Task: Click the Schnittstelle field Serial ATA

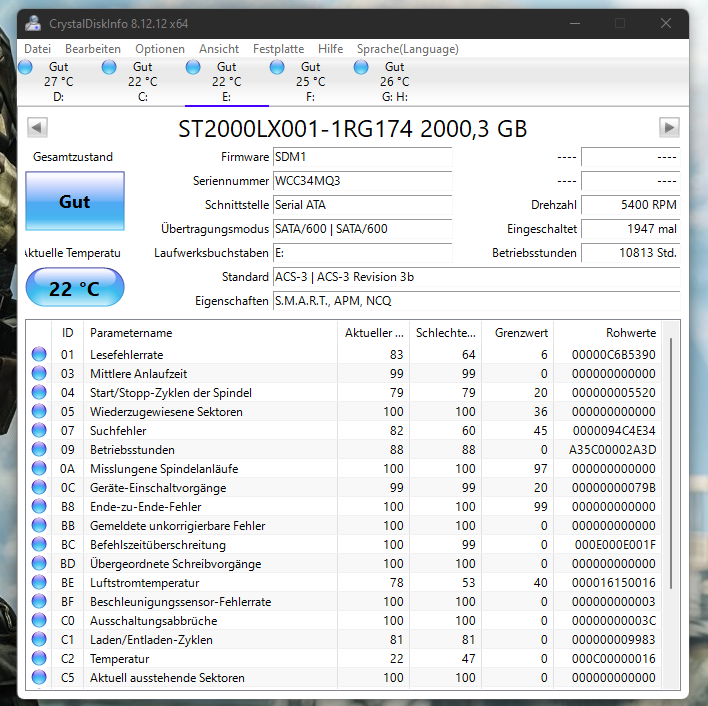Action: [x=362, y=205]
